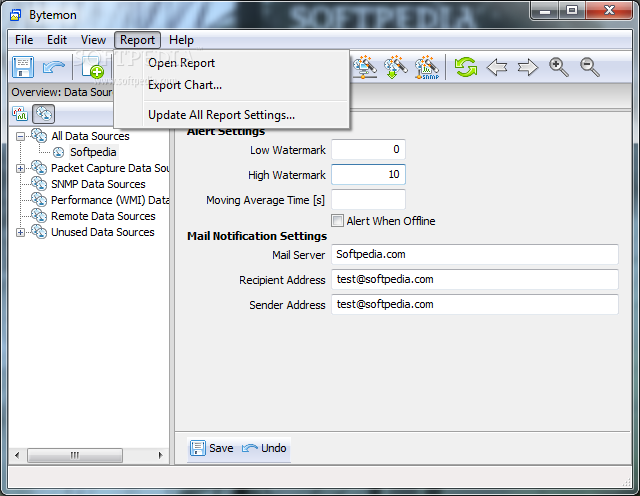The image size is (640, 496).
Task: Open the Edit menu
Action: coord(57,40)
